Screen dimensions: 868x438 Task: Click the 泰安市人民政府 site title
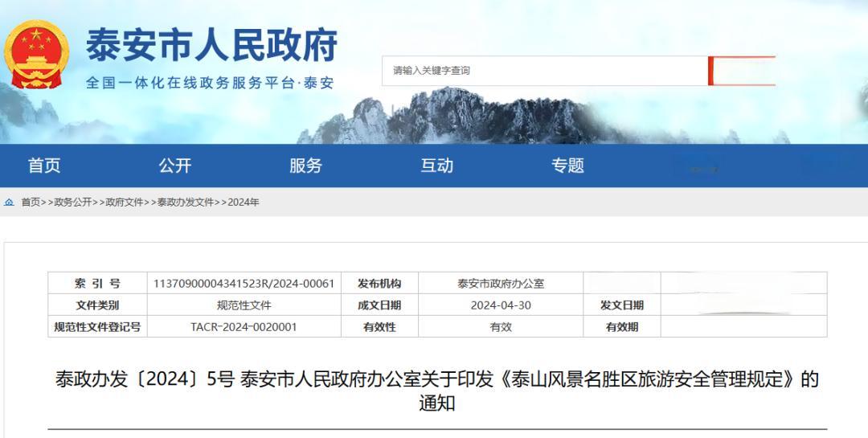pos(211,44)
